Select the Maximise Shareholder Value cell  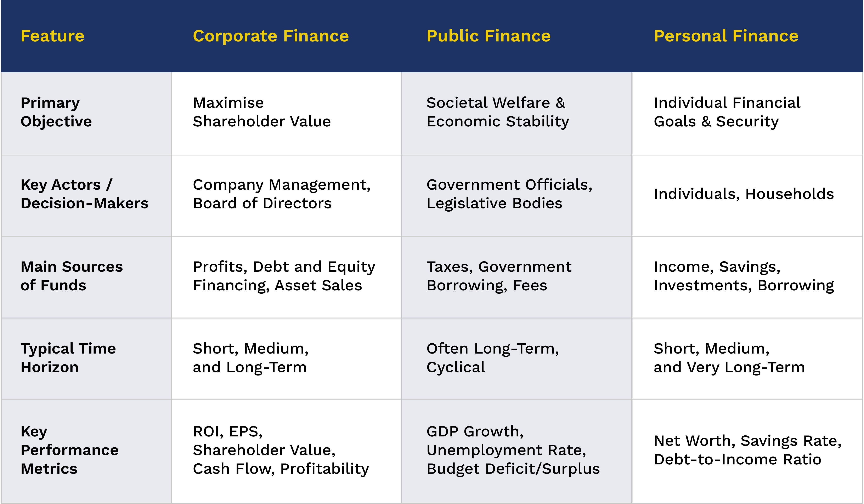click(x=262, y=112)
